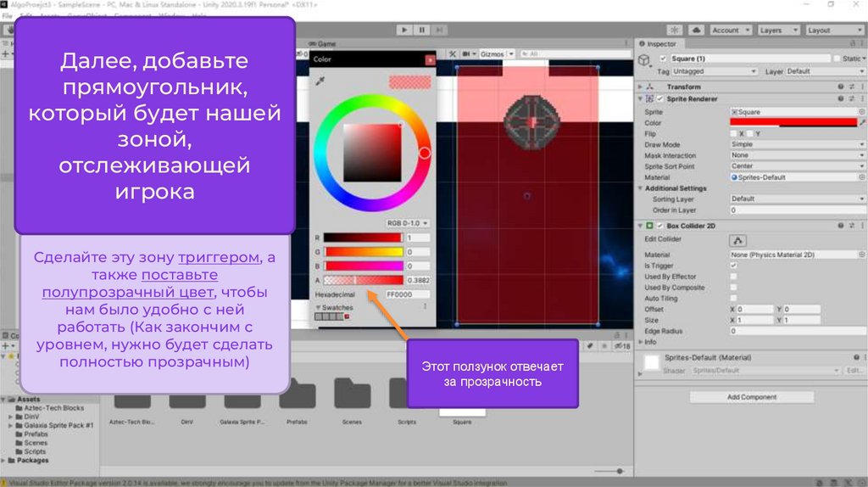The width and height of the screenshot is (868, 487).
Task: Adjust the B blue channel slider
Action: click(x=363, y=266)
